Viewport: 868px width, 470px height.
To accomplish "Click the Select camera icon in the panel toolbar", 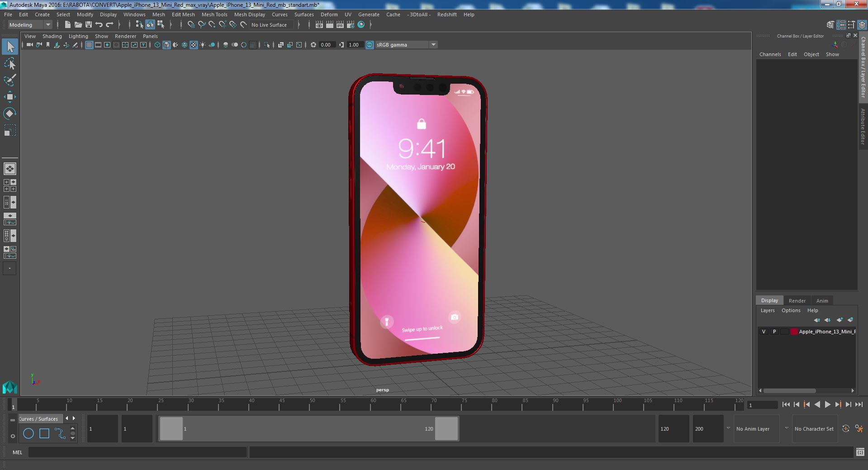I will click(29, 45).
